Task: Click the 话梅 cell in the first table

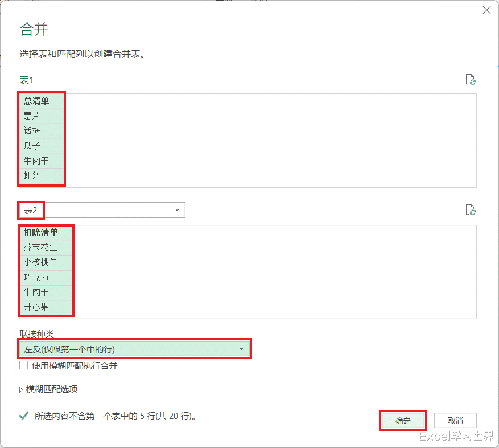Action: [x=32, y=131]
